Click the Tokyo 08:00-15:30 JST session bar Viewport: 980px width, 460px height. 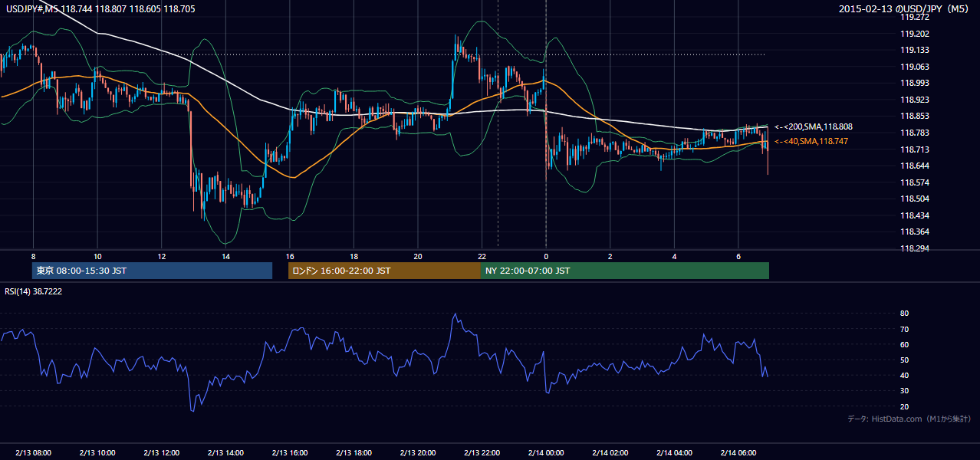(x=153, y=271)
